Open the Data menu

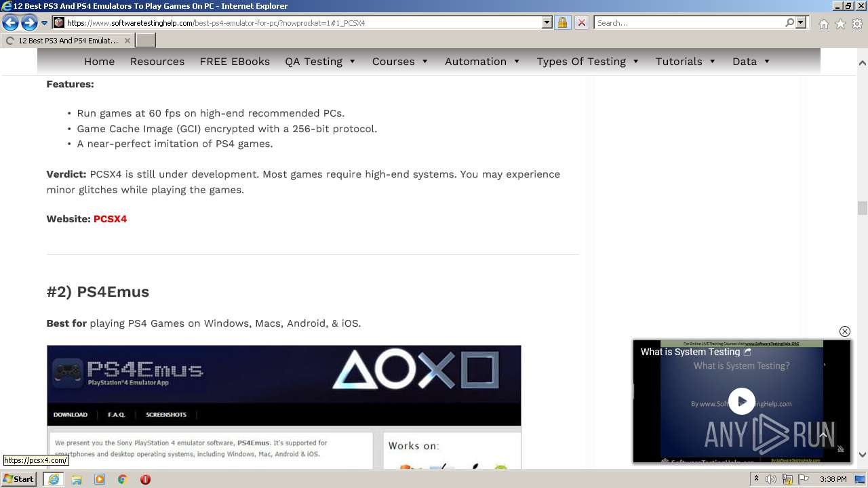pos(745,61)
